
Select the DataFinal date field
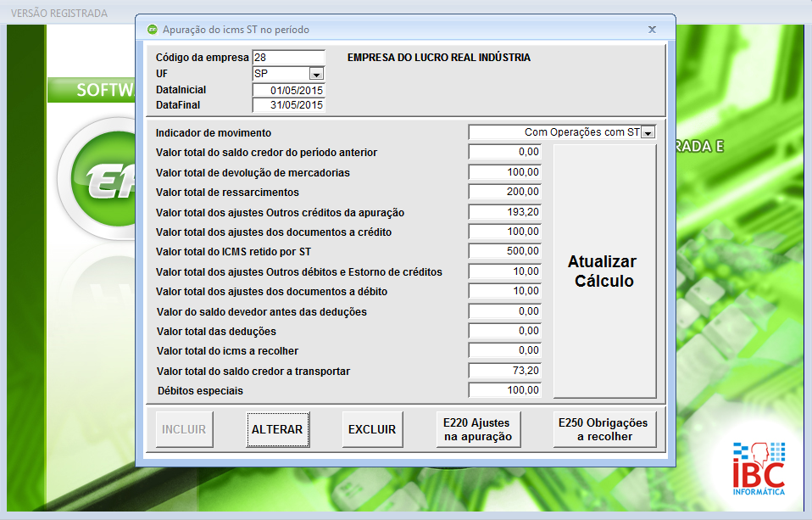pyautogui.click(x=288, y=105)
